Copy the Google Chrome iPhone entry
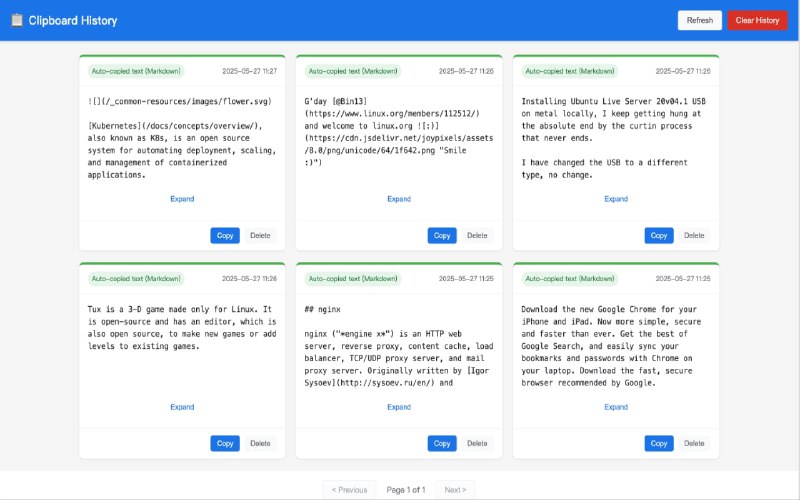The width and height of the screenshot is (800, 500). pos(659,443)
